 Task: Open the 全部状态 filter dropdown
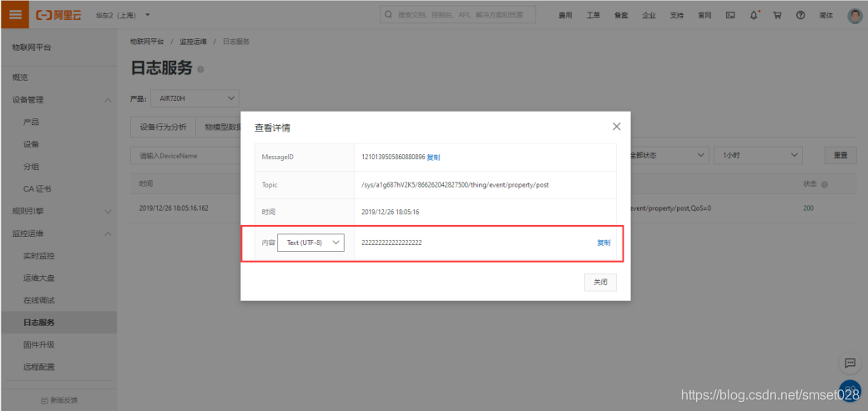[x=667, y=155]
